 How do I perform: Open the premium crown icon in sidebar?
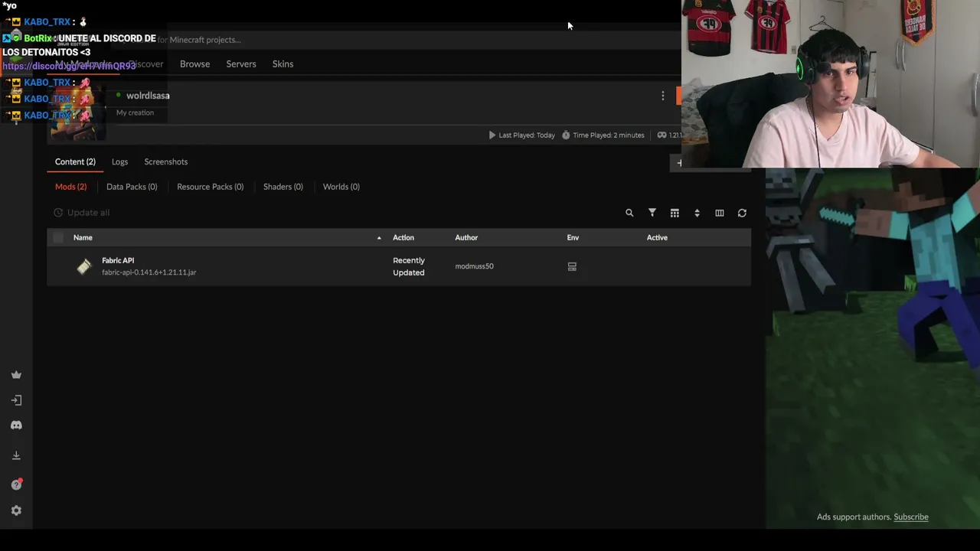[x=16, y=375]
